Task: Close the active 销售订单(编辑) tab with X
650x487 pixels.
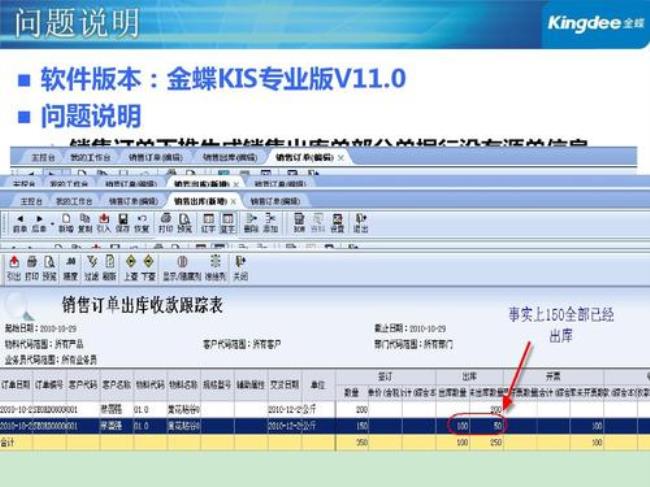Action: tap(341, 157)
